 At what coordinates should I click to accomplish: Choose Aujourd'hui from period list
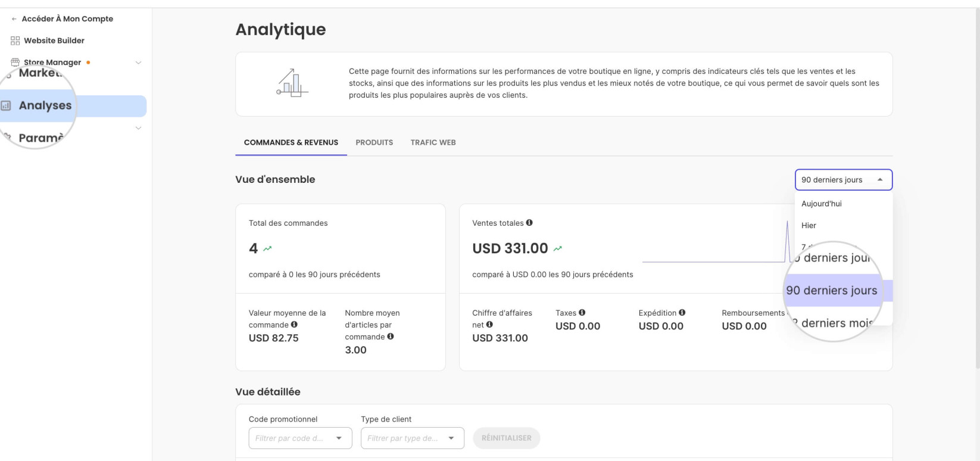[844, 204]
